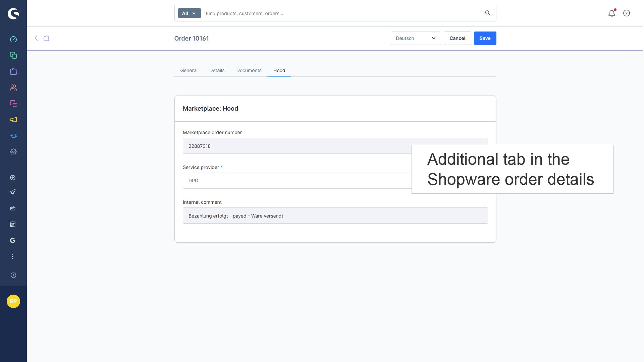Click the rocket sidebar icon

13,192
